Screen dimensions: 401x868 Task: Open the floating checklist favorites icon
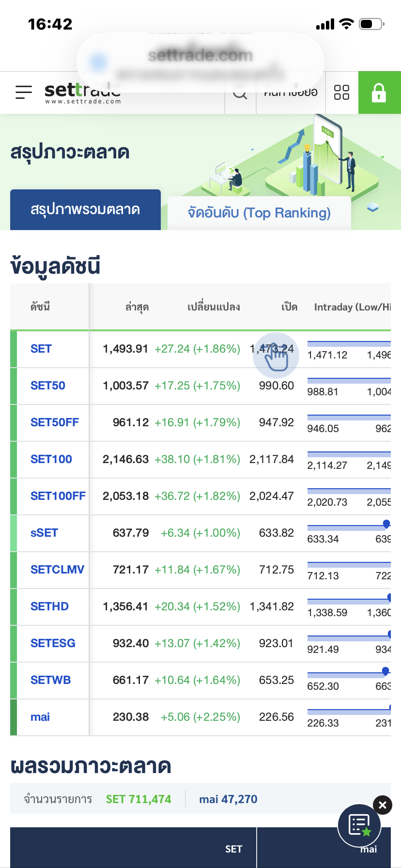tap(360, 824)
